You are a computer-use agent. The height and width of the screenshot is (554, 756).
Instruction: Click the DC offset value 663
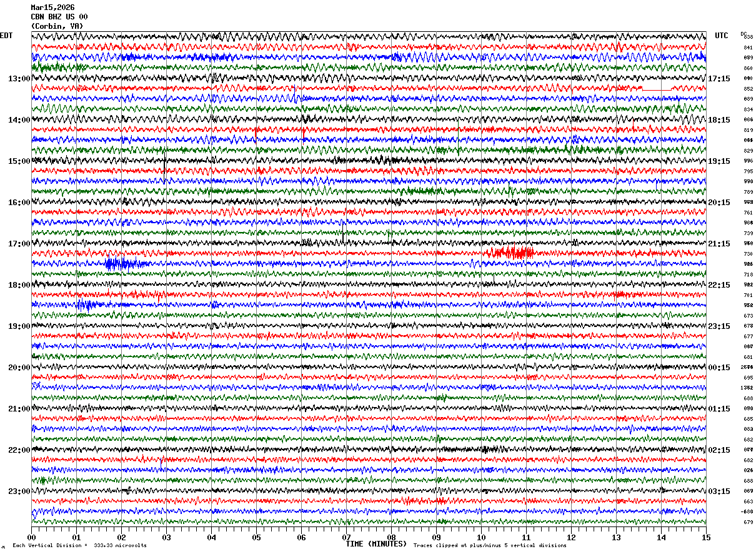pos(748,501)
